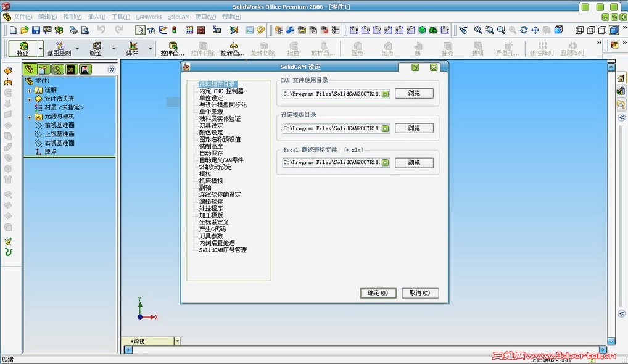Open print preview via the magnifier-page icon

[85, 30]
